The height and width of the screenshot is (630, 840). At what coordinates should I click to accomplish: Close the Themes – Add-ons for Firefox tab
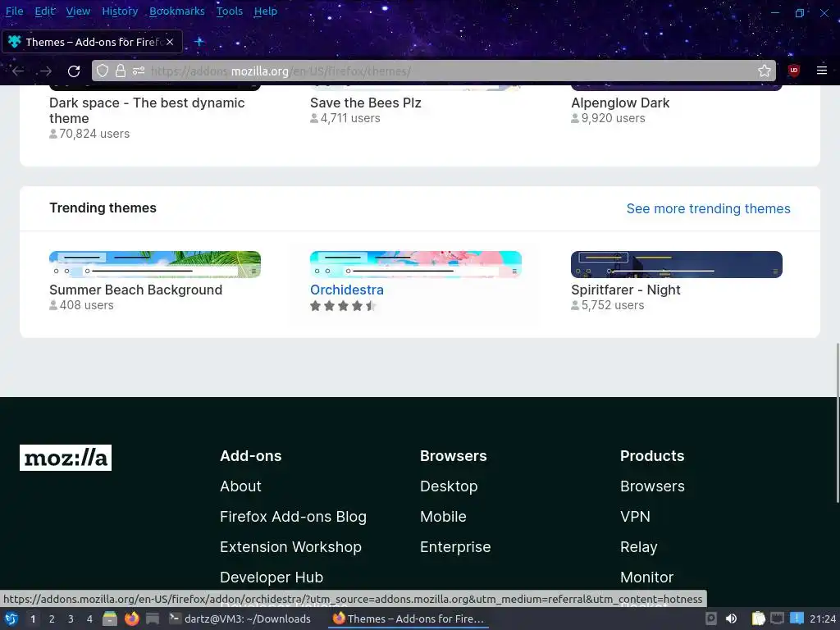coord(170,42)
